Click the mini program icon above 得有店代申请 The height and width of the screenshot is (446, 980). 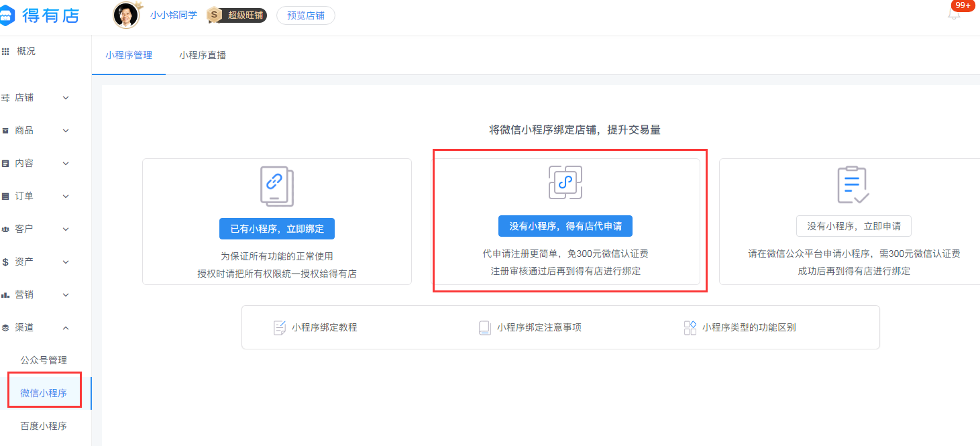click(565, 182)
